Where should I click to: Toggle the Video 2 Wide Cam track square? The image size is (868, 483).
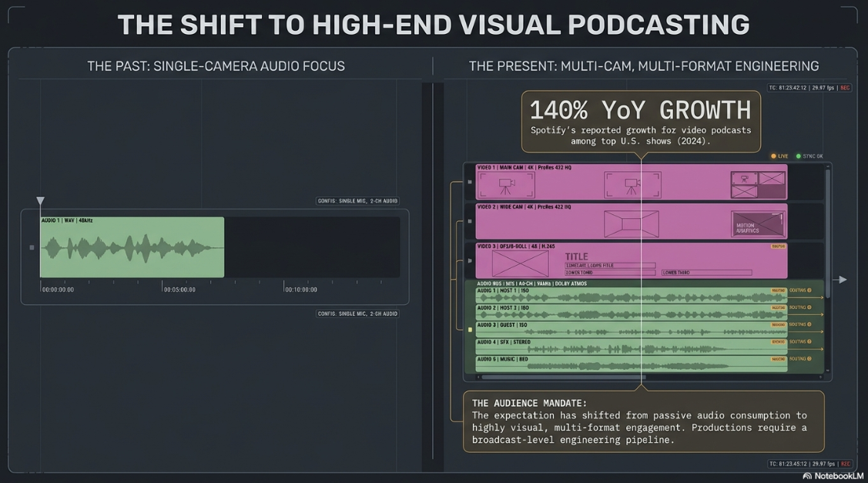pos(470,221)
